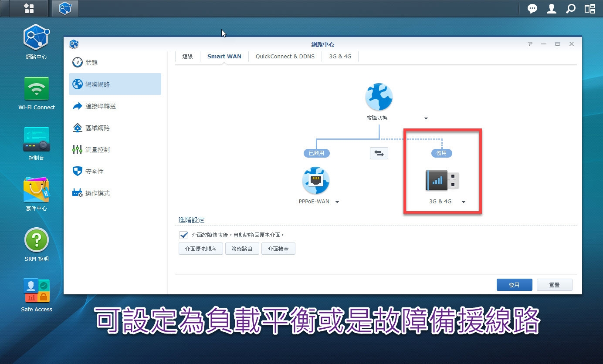Open 介面檢查 settings button
The image size is (603, 364).
[278, 249]
